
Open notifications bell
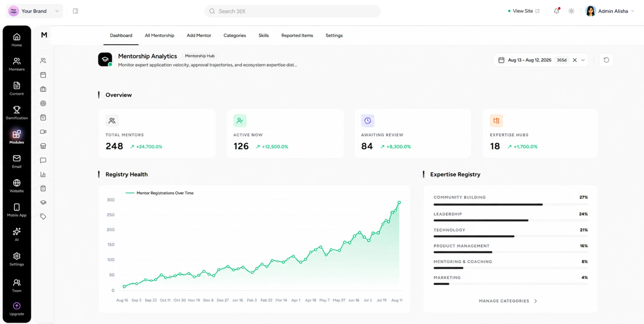(x=556, y=11)
